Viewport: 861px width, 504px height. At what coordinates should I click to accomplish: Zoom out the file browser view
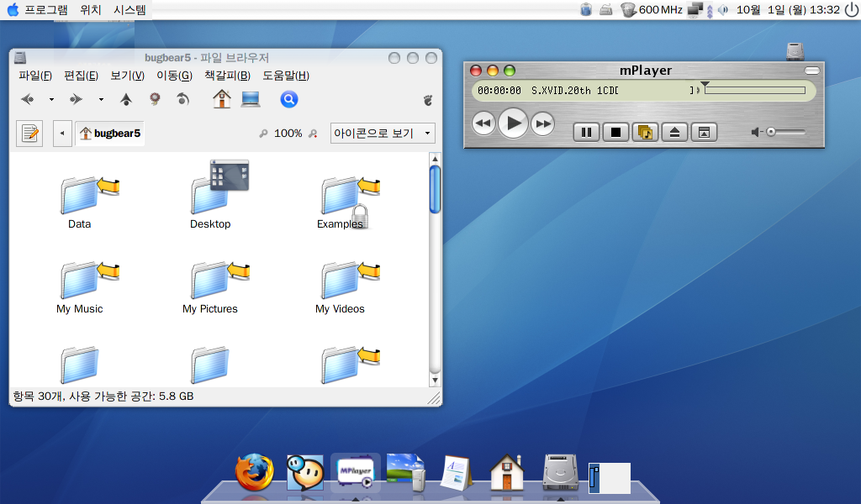click(263, 134)
